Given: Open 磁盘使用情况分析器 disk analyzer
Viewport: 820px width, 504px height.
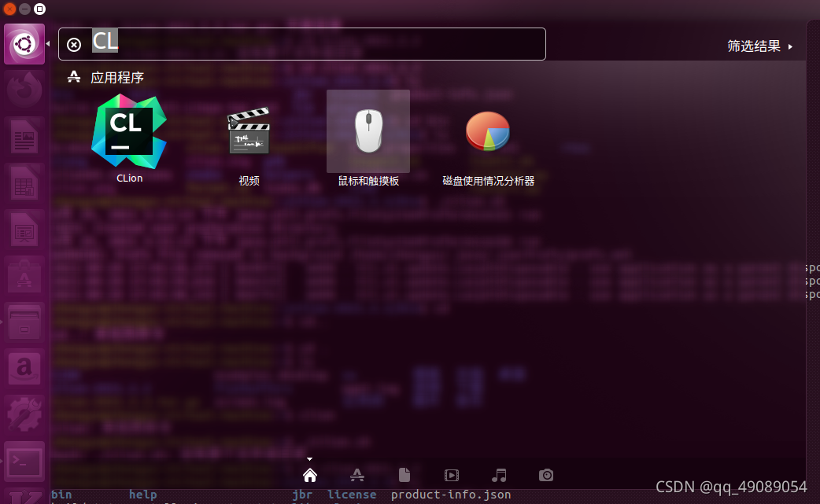Looking at the screenshot, I should coord(488,131).
